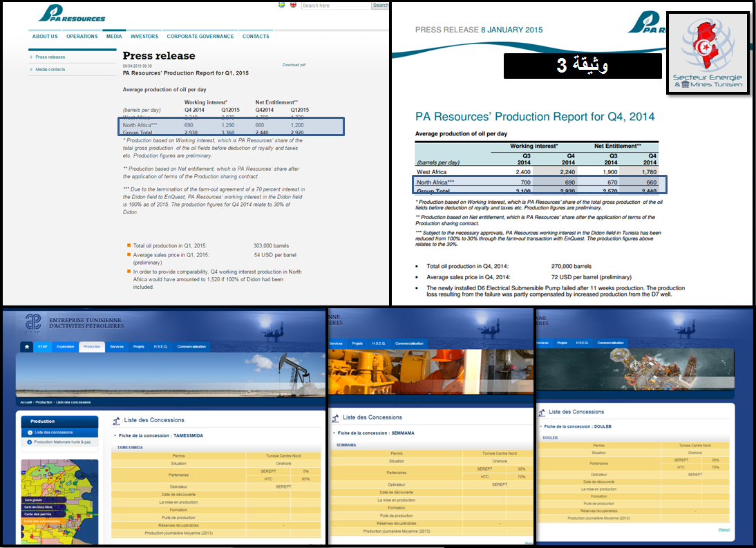756x548 pixels.
Task: Open the Commercialisation tab on the TAMESSMIDA page
Action: (x=191, y=346)
